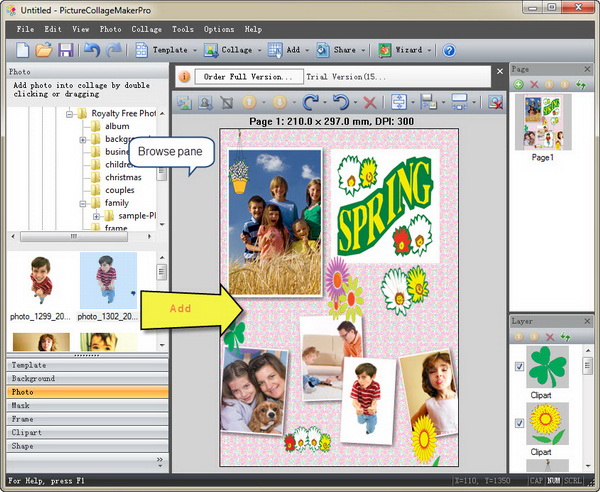Undo the last action in main toolbar

coord(92,50)
